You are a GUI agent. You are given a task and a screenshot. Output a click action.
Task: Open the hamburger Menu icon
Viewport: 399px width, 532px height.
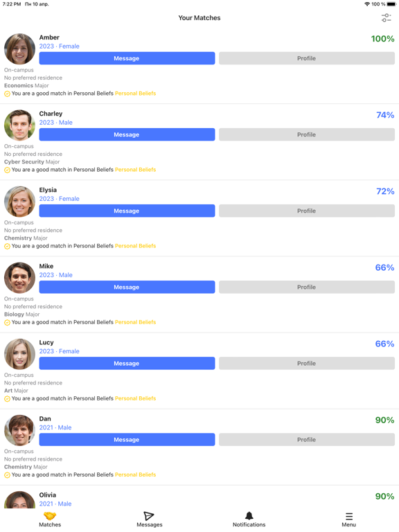[349, 516]
